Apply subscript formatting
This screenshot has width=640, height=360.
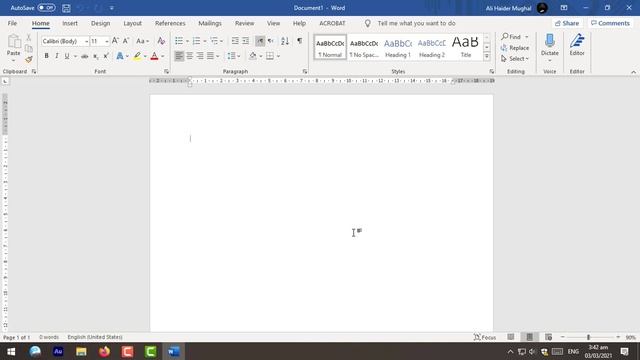(96, 56)
